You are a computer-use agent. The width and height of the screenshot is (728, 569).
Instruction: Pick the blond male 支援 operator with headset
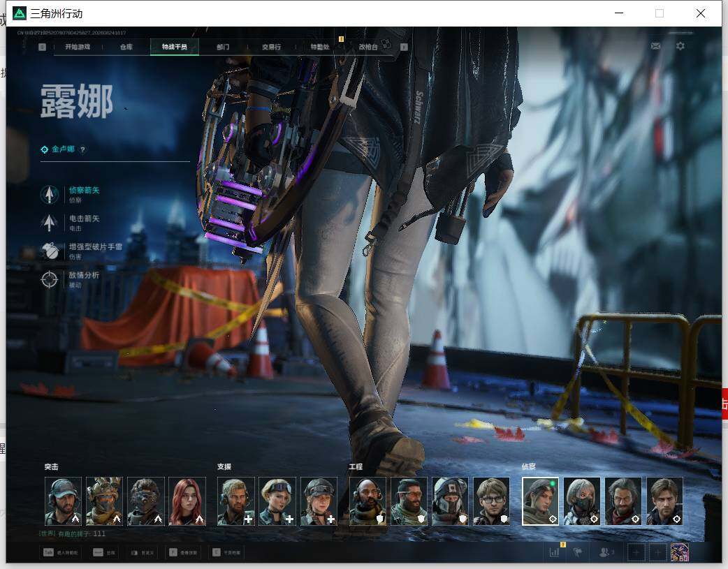[x=236, y=501]
